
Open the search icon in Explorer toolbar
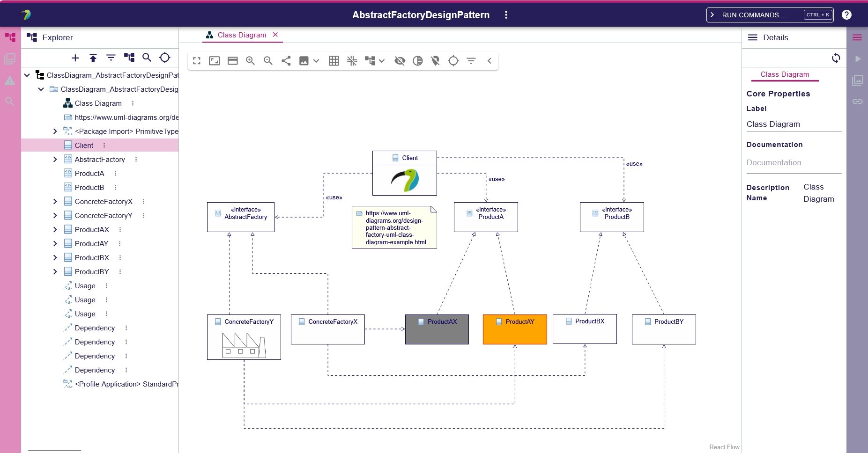point(147,58)
